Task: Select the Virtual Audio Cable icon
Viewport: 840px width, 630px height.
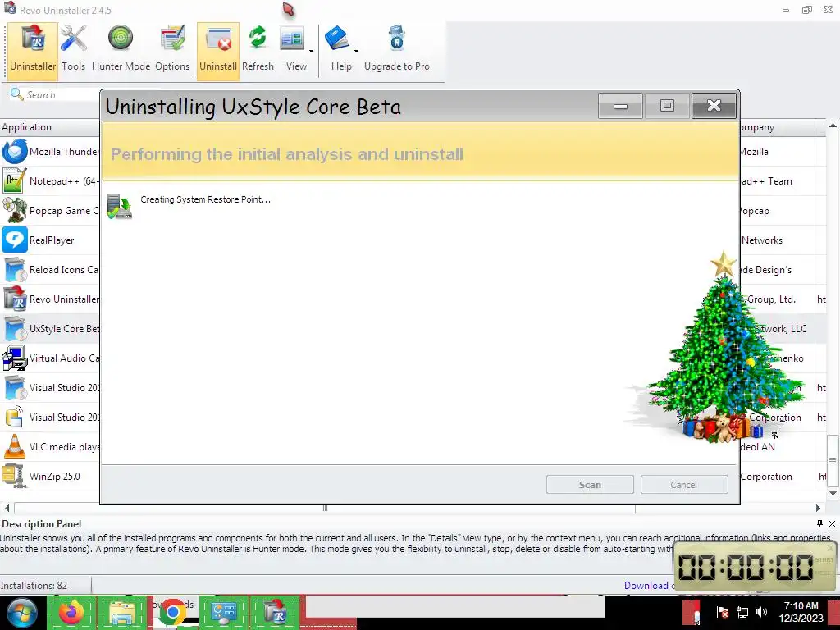Action: click(x=15, y=358)
